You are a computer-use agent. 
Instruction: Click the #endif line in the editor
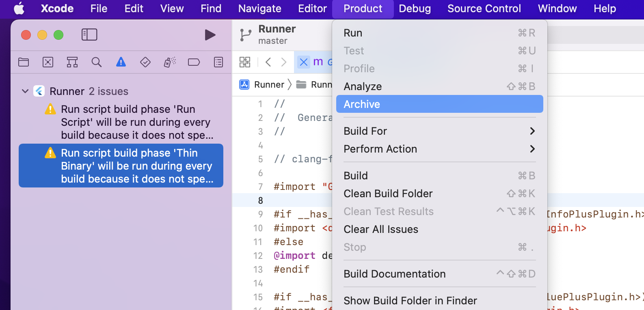292,269
